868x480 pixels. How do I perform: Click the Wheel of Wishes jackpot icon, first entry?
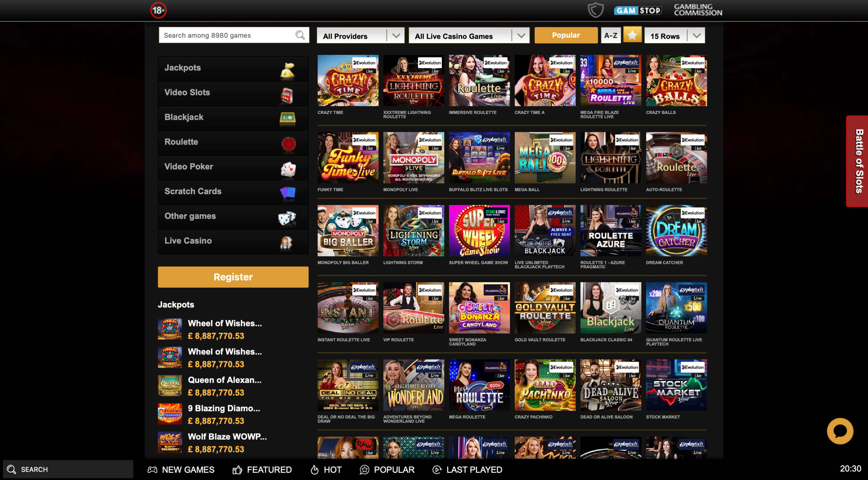(170, 329)
